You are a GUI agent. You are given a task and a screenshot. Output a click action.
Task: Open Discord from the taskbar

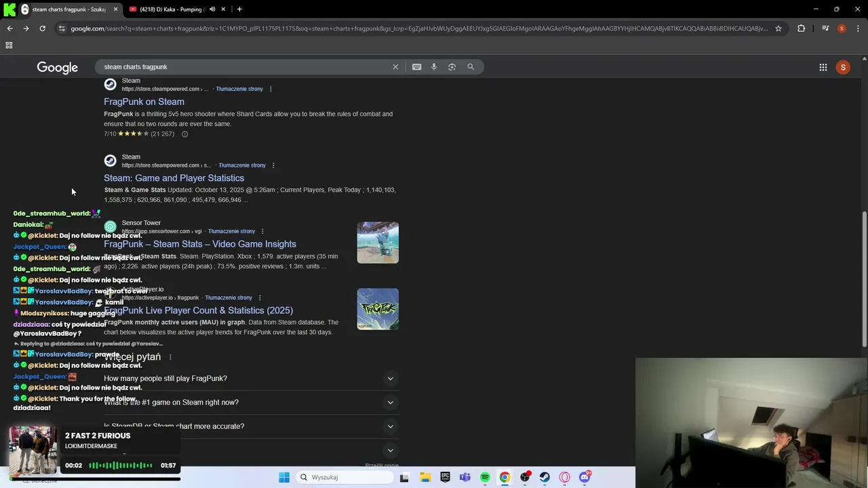585,477
